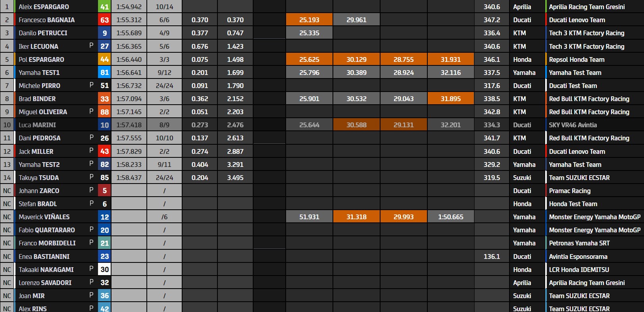Click red number badge 63
The image size is (644, 312).
[104, 20]
